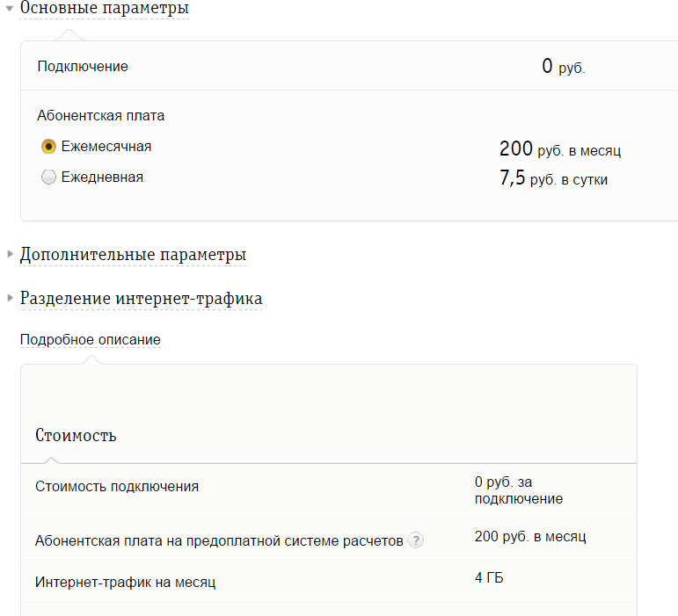
Task: Toggle the Подробное описание link
Action: pyautogui.click(x=91, y=340)
